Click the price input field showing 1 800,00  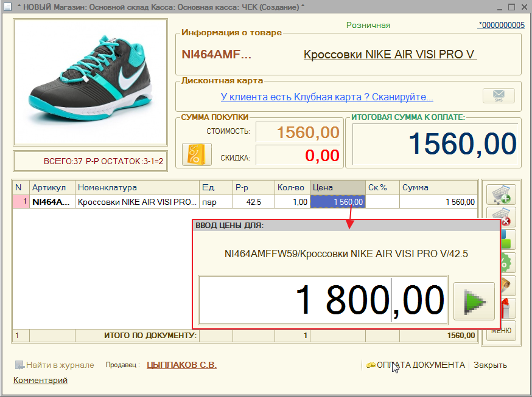(323, 300)
